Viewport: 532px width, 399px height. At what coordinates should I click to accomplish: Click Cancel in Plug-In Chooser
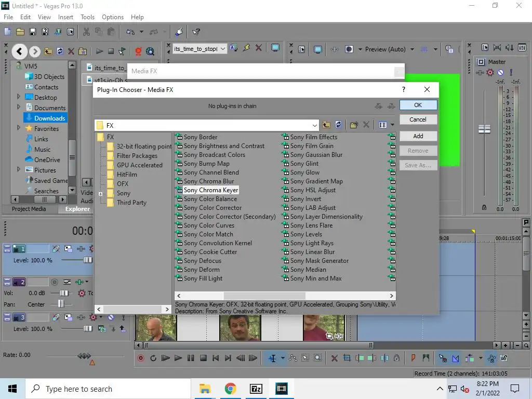pos(418,119)
